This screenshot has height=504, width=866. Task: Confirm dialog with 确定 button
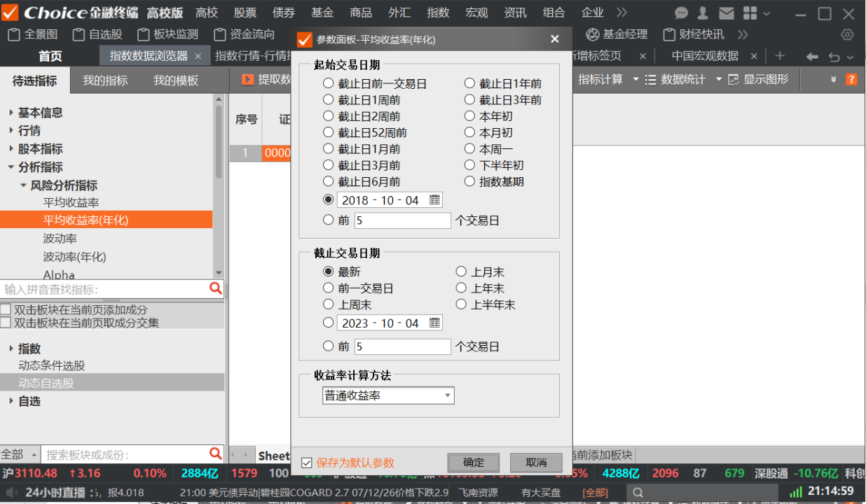[x=474, y=462]
